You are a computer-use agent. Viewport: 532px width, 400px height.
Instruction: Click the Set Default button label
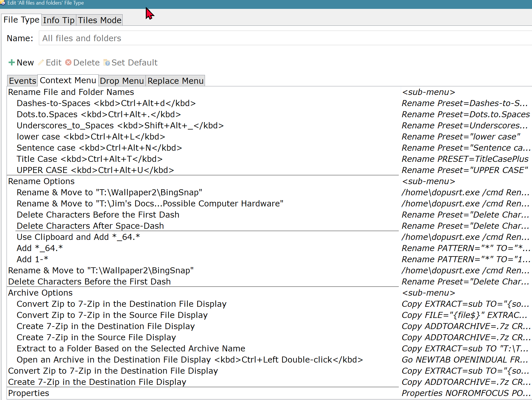coord(134,62)
